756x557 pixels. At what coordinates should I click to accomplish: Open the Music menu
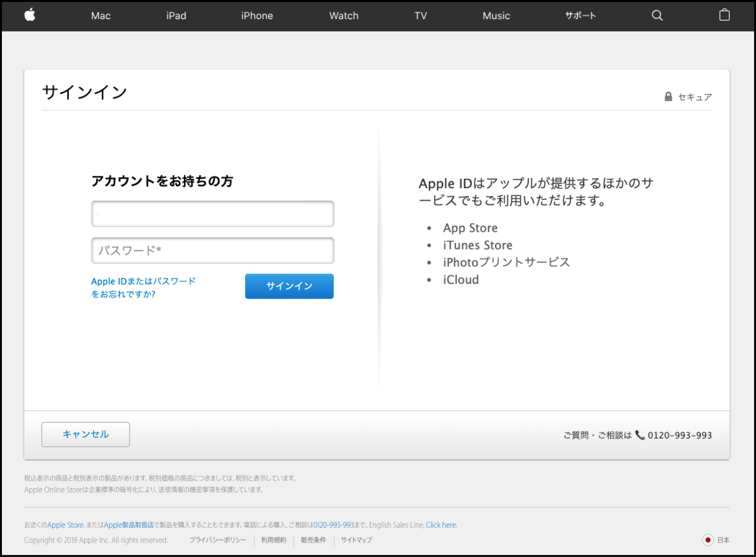click(496, 15)
